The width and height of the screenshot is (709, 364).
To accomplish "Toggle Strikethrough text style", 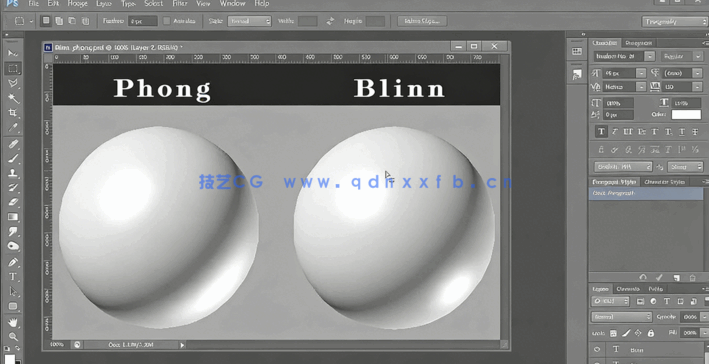I will point(695,132).
